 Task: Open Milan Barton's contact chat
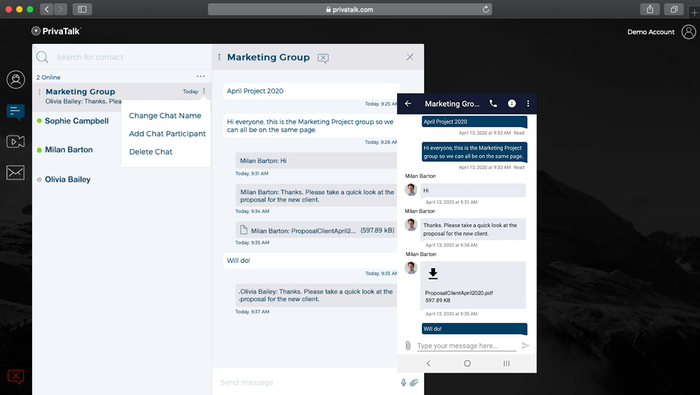(69, 150)
